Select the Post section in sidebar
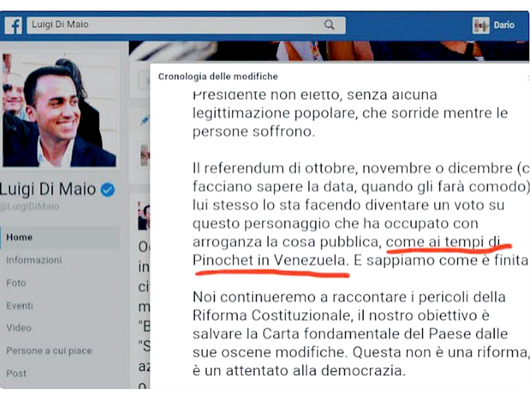The width and height of the screenshot is (532, 398). click(x=16, y=373)
